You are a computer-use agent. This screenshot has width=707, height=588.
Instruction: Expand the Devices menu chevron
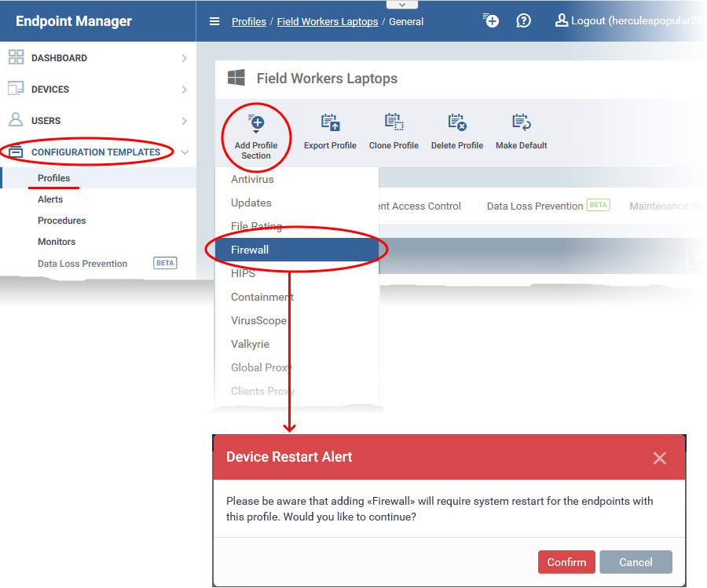pyautogui.click(x=184, y=89)
